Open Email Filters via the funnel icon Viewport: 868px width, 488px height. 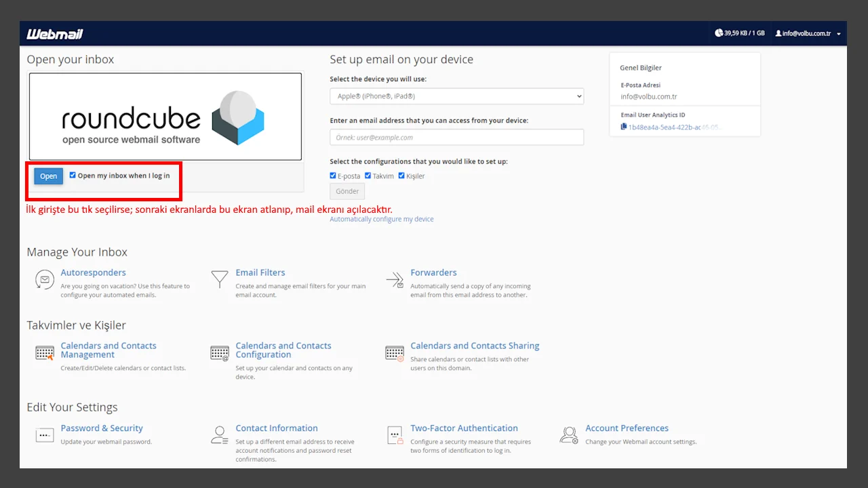coord(218,279)
